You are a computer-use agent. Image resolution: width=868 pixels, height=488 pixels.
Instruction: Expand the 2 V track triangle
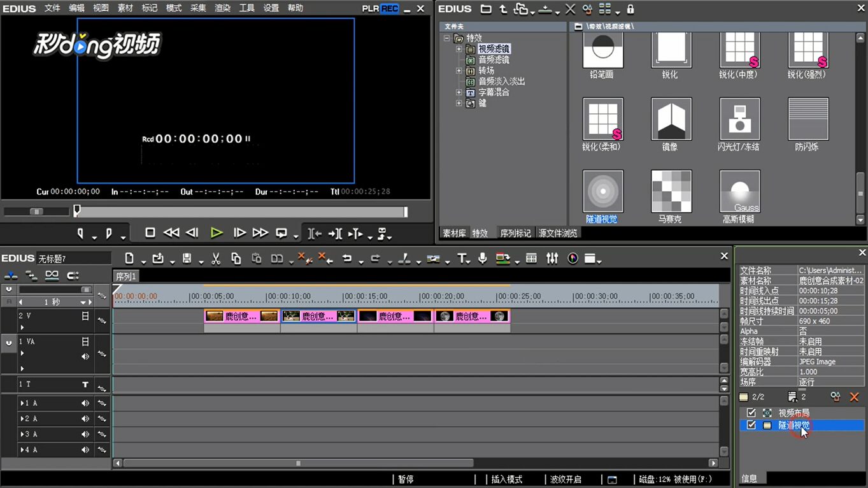[x=22, y=328]
